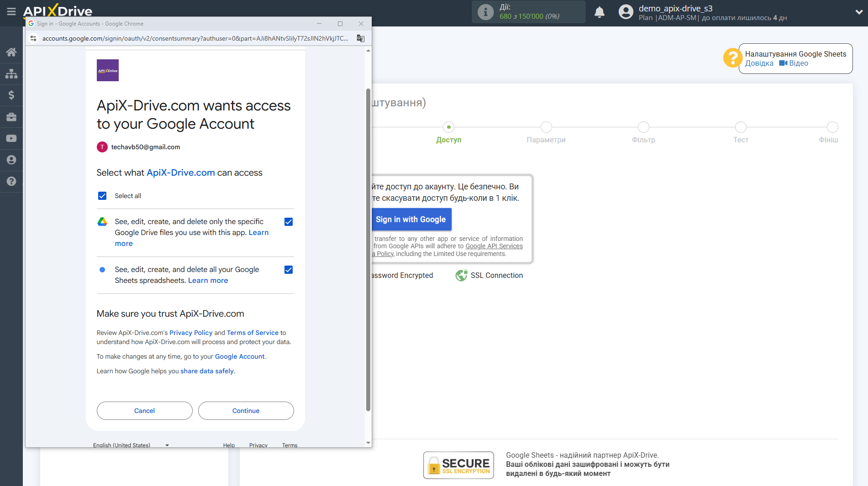Click the Google Drive icon in permissions list
Viewport: 868px width, 486px height.
pos(102,222)
